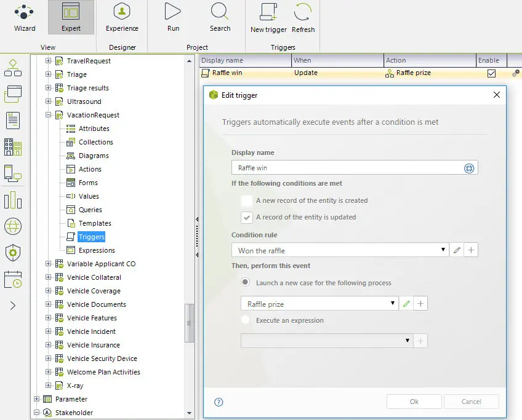Switch to Expert view
Screen dimensions: 522x420
click(71, 18)
